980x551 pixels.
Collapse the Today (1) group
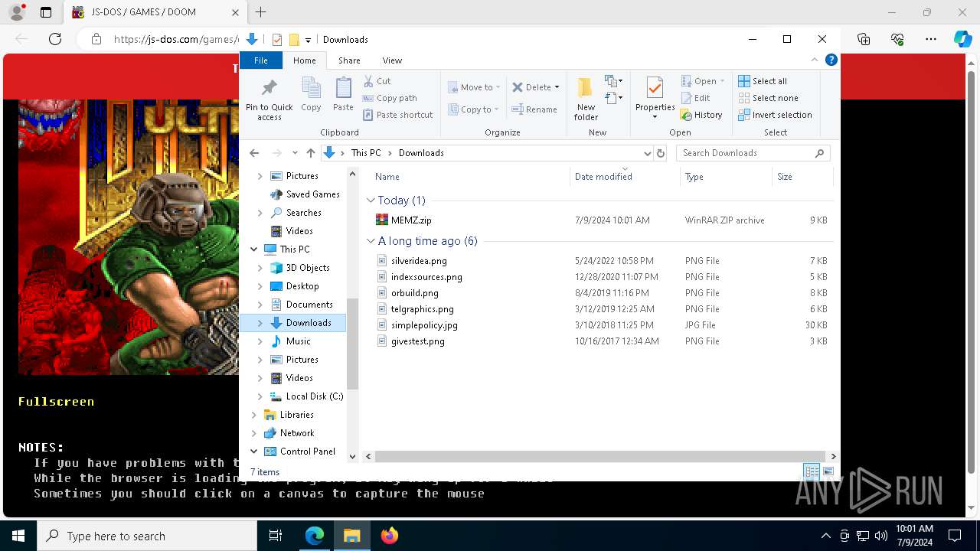pos(371,200)
